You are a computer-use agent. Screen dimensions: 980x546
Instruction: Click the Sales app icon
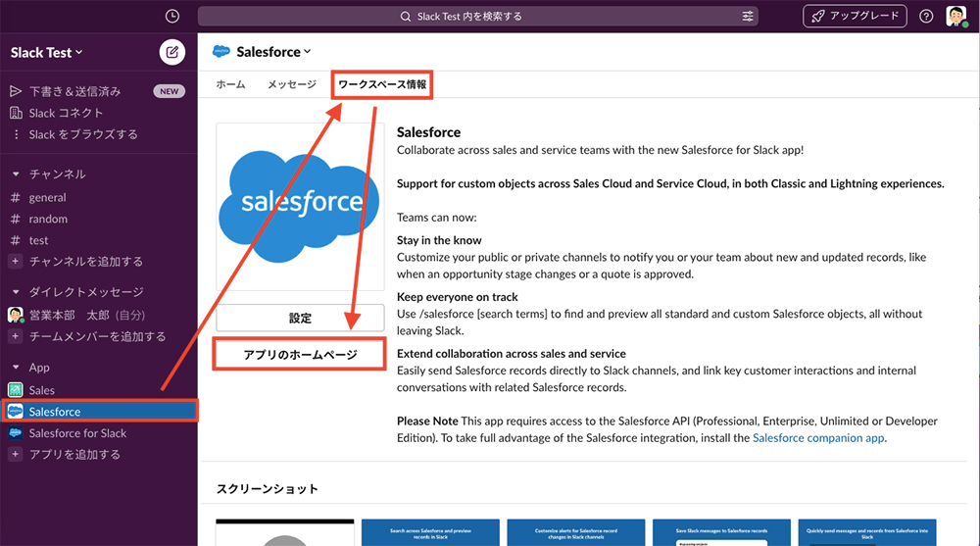click(15, 390)
